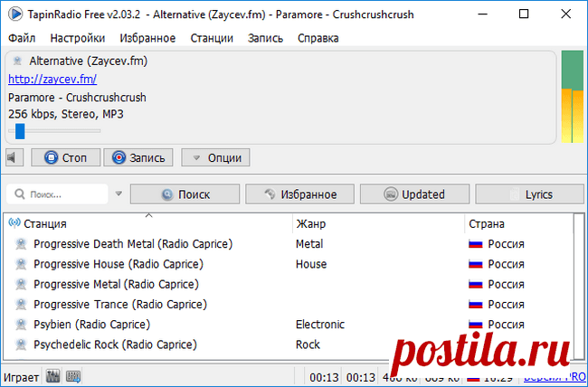Click the station icon beside Alternative (Zaycev.fm)

pyautogui.click(x=17, y=61)
